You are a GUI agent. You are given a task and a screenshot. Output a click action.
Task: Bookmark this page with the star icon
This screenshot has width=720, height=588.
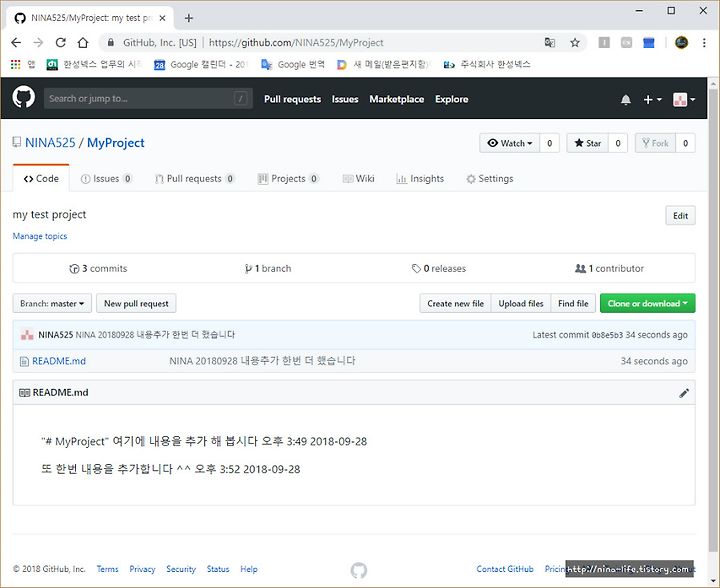pos(574,43)
